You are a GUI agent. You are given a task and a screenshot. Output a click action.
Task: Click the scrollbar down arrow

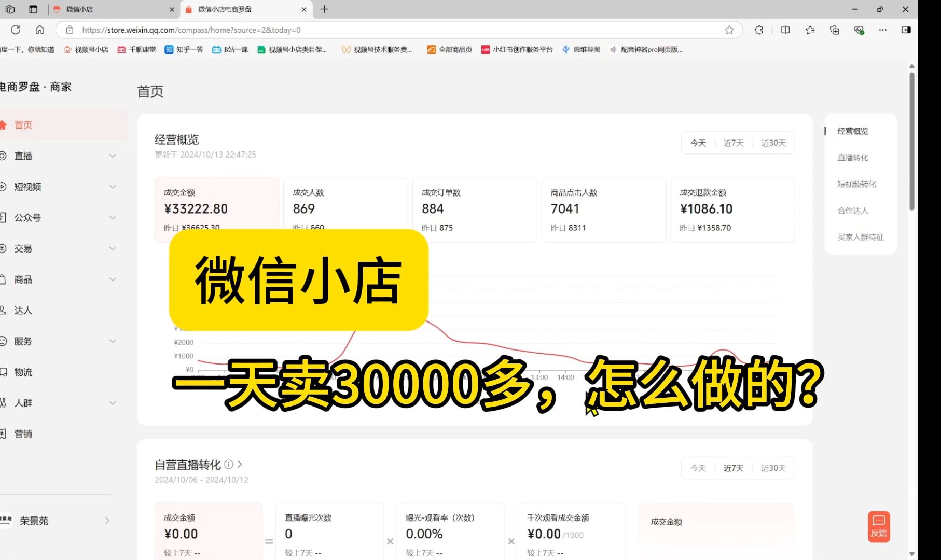click(x=912, y=554)
